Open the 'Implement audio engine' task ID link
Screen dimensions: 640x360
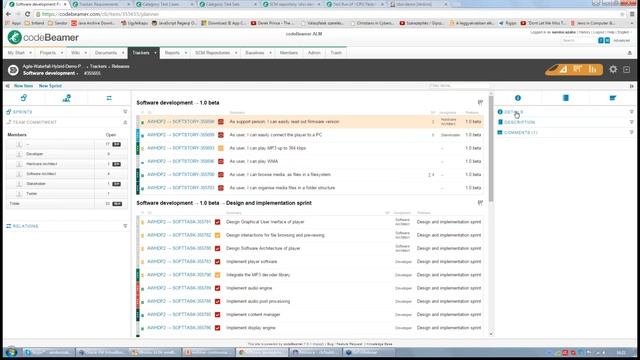coord(179,288)
